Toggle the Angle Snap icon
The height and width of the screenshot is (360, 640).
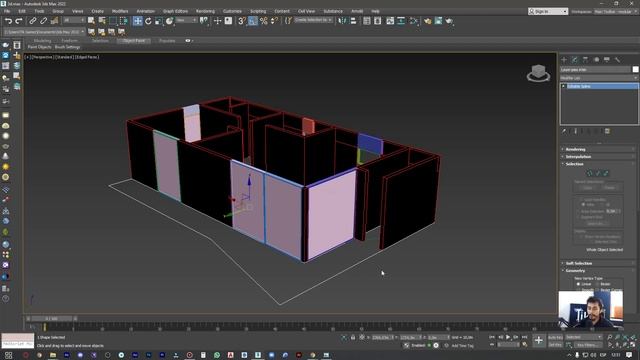point(253,21)
